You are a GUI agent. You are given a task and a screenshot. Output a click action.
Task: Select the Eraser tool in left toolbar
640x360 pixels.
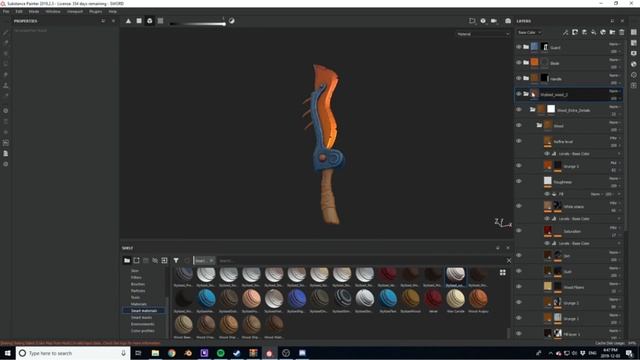(x=6, y=43)
